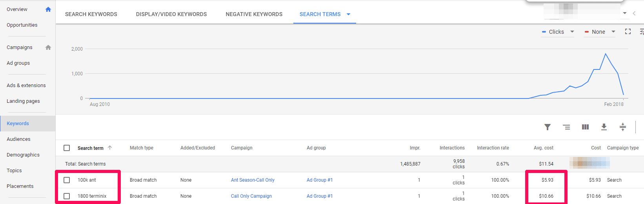Click the segment icon in table toolbar
Screen dimensions: 644x204
pyautogui.click(x=566, y=127)
